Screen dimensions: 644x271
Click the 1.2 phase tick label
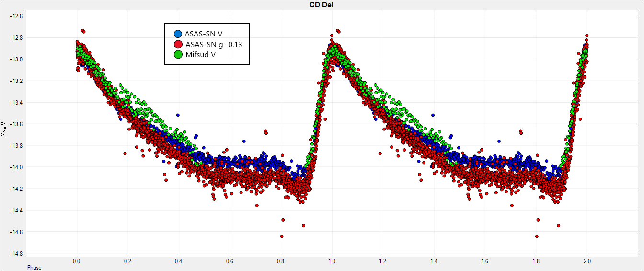pyautogui.click(x=383, y=261)
